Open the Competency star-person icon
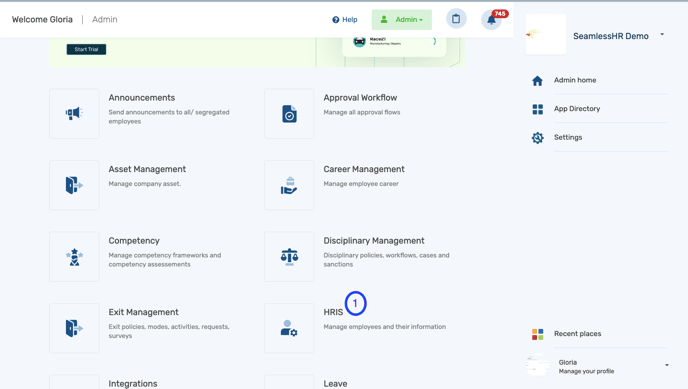 tap(74, 257)
